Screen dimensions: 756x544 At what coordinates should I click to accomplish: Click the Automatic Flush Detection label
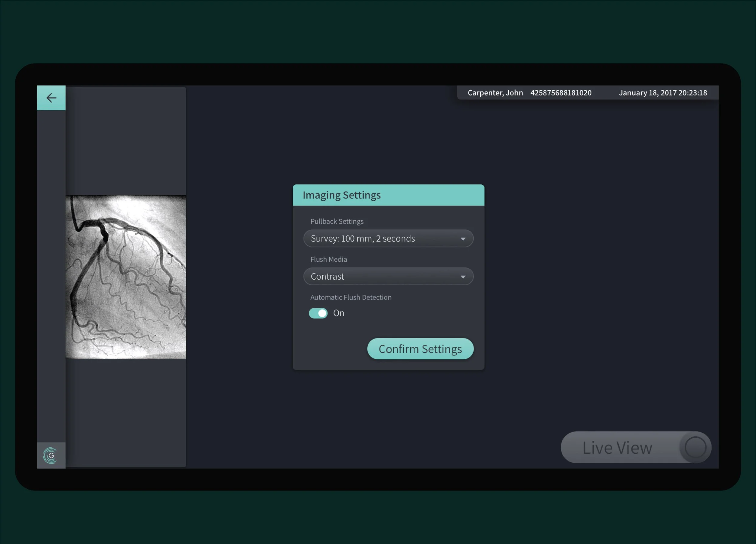(x=351, y=297)
